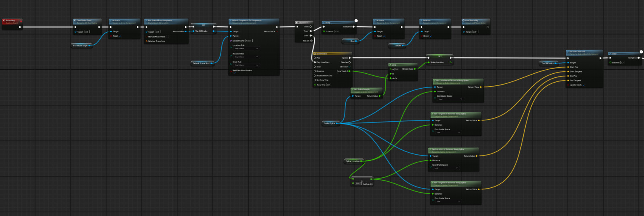Click the Delay Duration 2.7 field
This screenshot has height=216, width=644.
[622, 62]
